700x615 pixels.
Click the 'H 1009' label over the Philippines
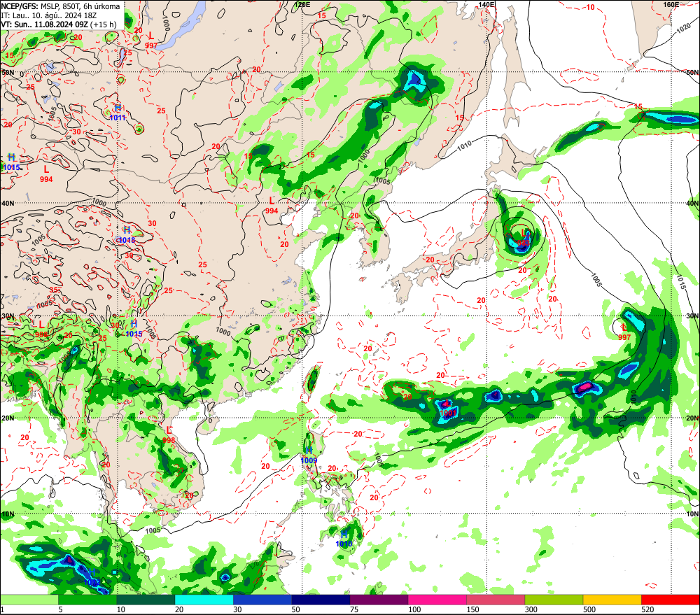click(x=309, y=455)
